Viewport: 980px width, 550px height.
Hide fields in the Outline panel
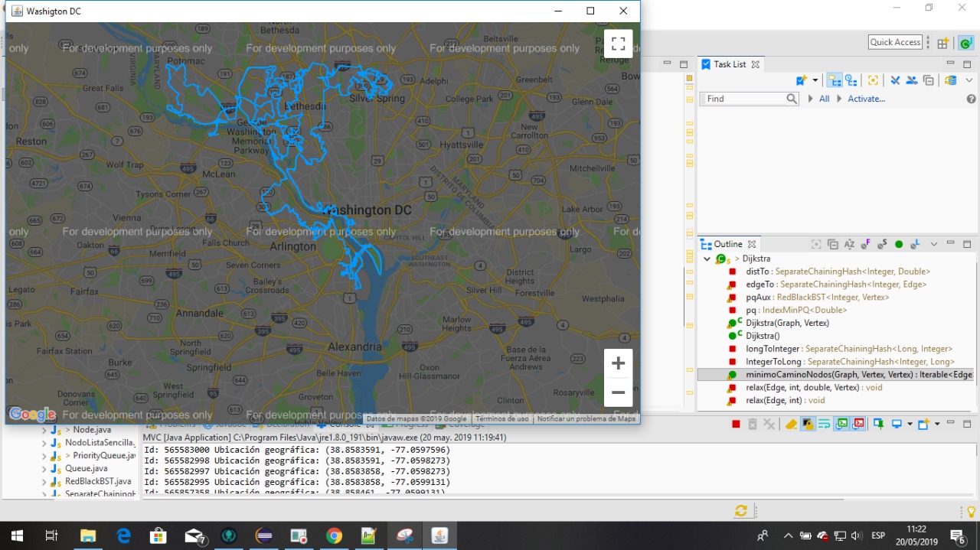pos(865,244)
